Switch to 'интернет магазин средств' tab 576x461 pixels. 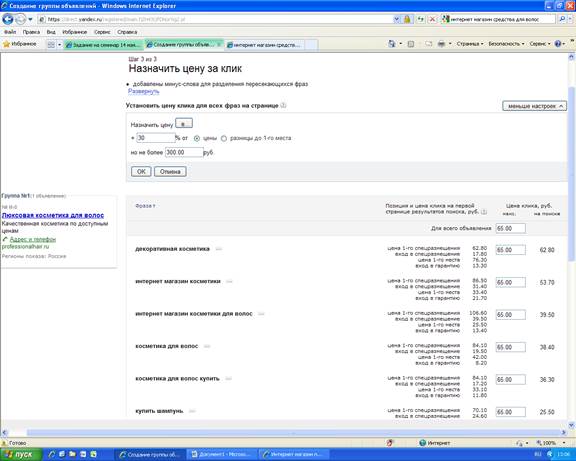pyautogui.click(x=265, y=45)
